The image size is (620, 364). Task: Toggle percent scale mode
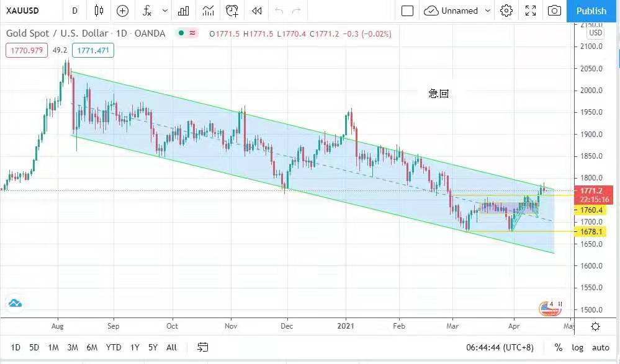559,347
